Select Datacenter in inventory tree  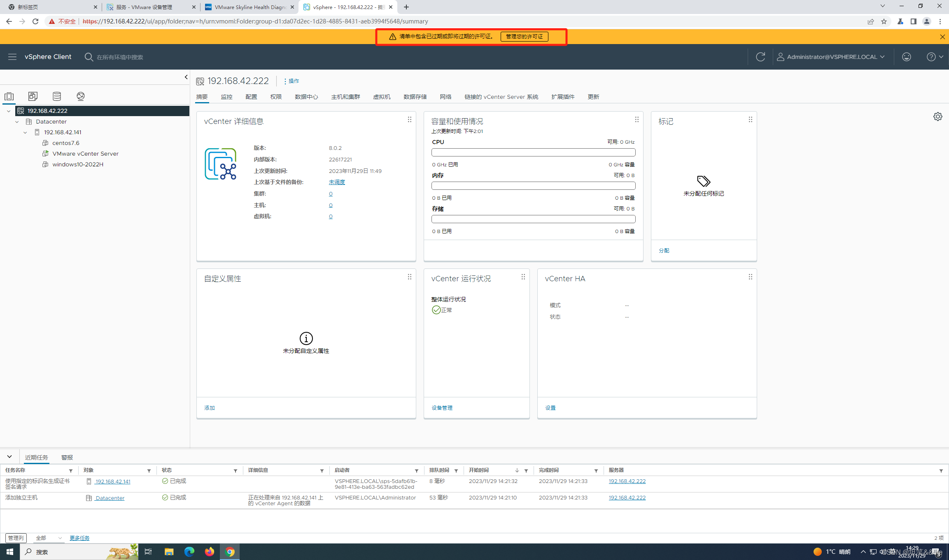(51, 121)
